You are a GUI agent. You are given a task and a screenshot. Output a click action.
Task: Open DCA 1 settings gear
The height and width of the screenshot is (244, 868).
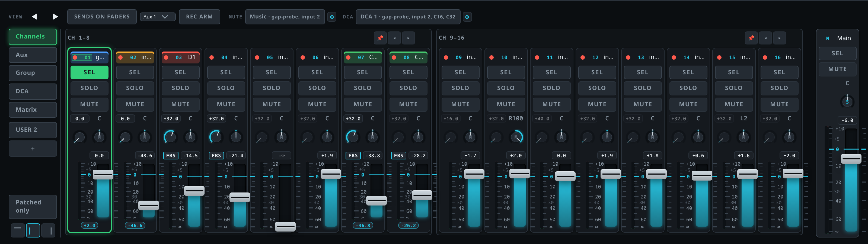(x=467, y=17)
